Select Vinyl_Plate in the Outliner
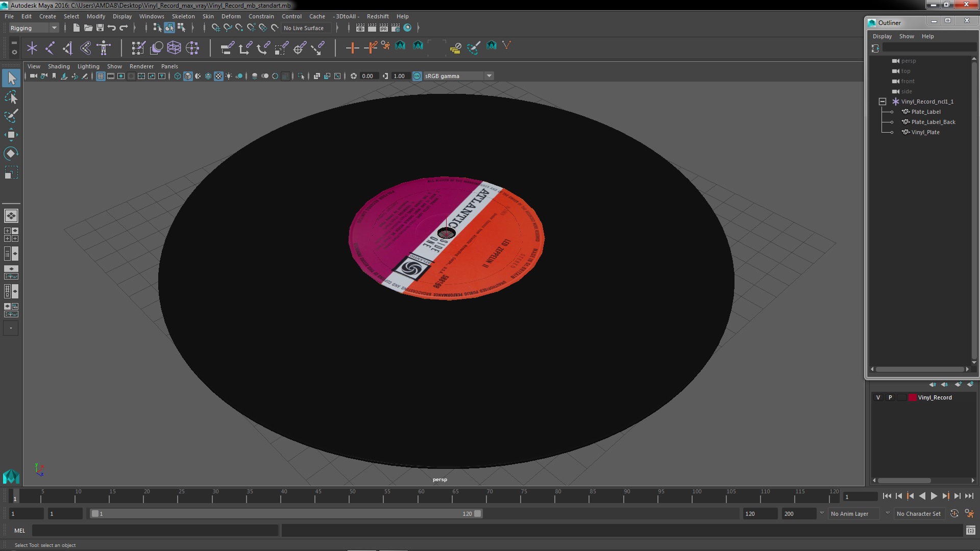The width and height of the screenshot is (980, 551). click(x=925, y=132)
